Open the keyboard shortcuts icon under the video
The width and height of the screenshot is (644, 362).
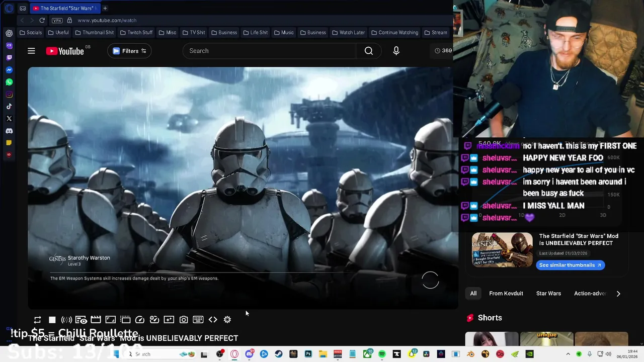pyautogui.click(x=198, y=320)
